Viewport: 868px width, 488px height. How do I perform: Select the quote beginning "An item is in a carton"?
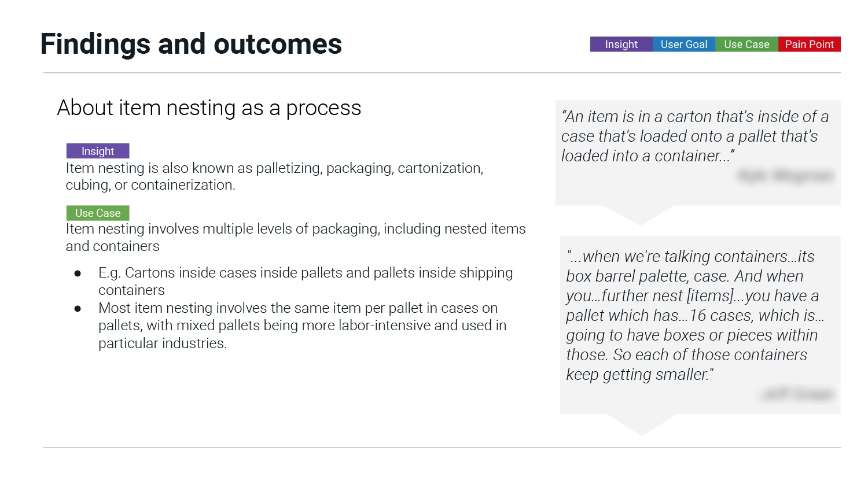pos(694,136)
